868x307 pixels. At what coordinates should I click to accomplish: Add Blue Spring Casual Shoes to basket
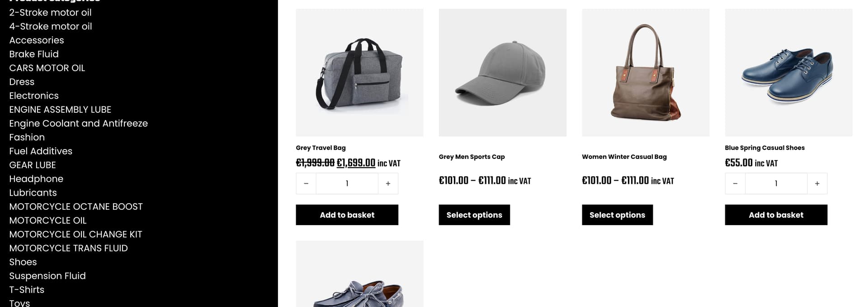point(776,215)
